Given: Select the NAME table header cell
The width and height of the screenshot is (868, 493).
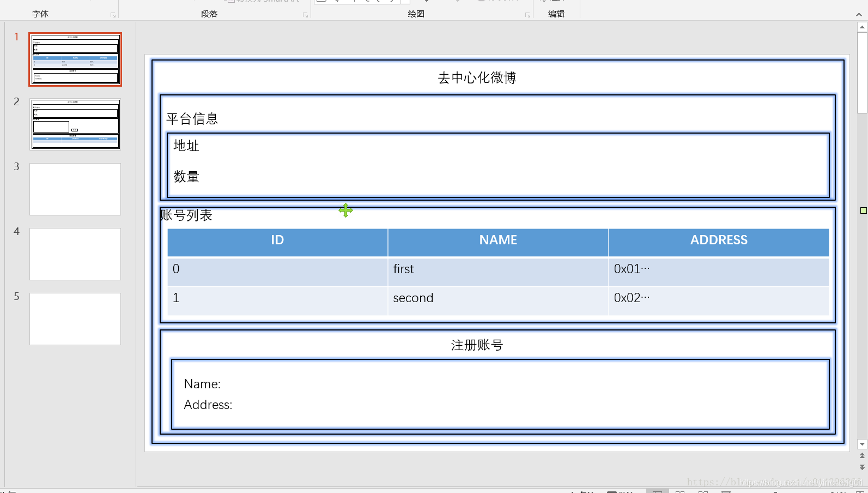Looking at the screenshot, I should (498, 242).
